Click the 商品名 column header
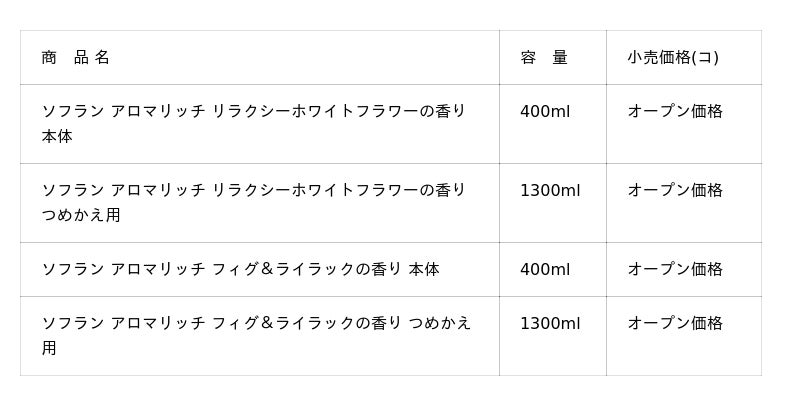Viewport: 800px width, 406px height. point(76,58)
